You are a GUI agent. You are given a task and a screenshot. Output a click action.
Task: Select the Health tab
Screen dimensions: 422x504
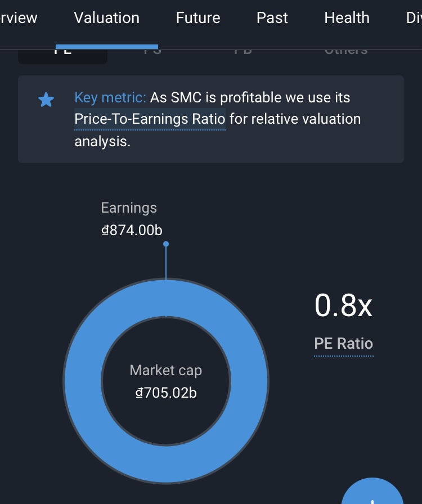(347, 18)
